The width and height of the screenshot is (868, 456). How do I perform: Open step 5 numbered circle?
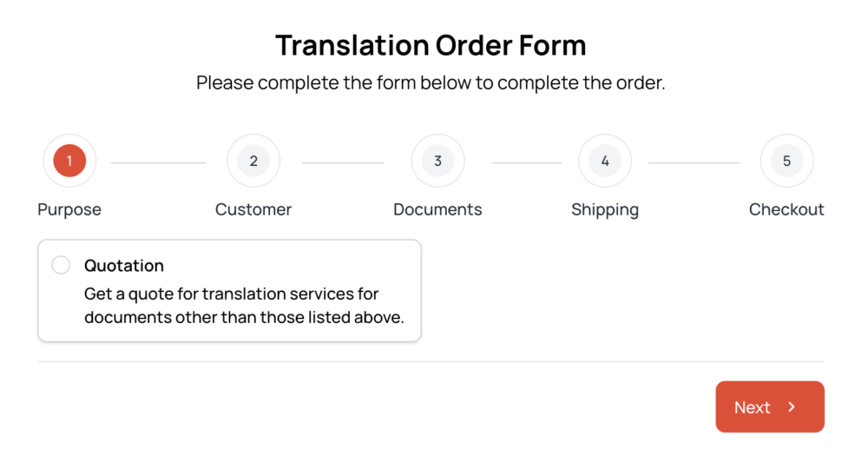[786, 161]
